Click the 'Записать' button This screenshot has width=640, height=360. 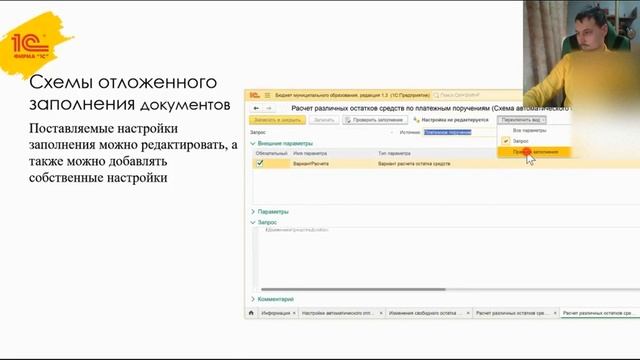tap(324, 120)
